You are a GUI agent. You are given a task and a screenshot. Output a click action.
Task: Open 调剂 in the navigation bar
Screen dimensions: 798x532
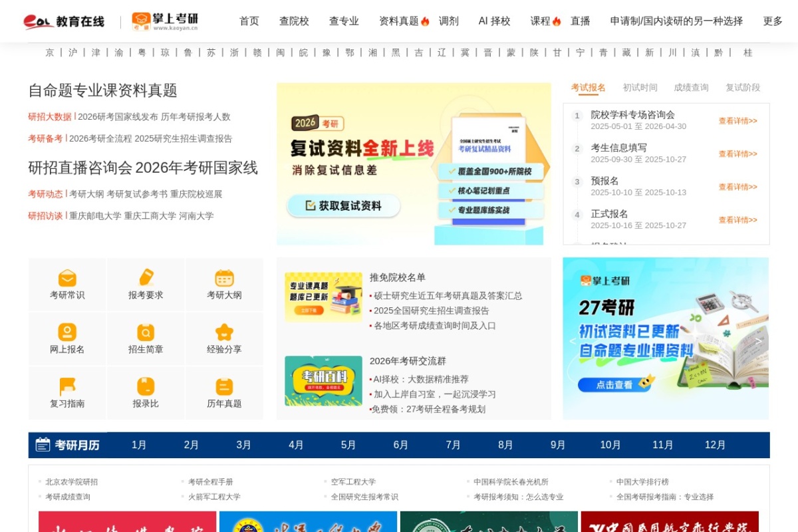click(x=449, y=21)
